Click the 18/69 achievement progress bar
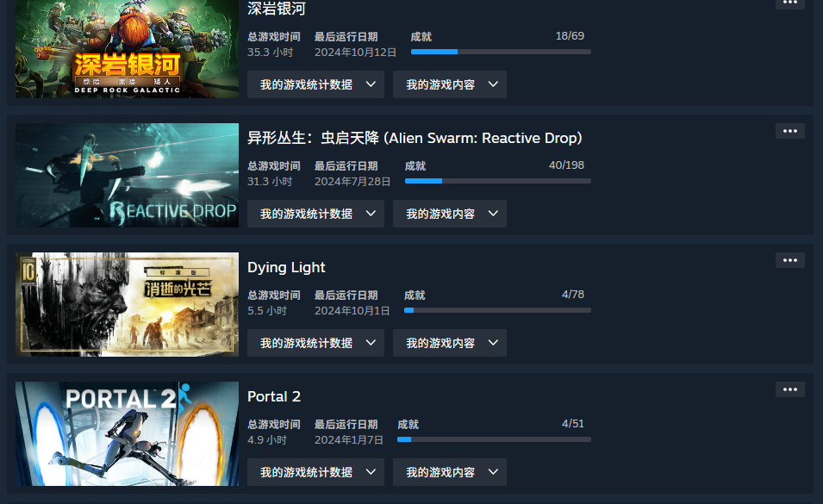Viewport: 823px width, 504px height. click(x=501, y=52)
